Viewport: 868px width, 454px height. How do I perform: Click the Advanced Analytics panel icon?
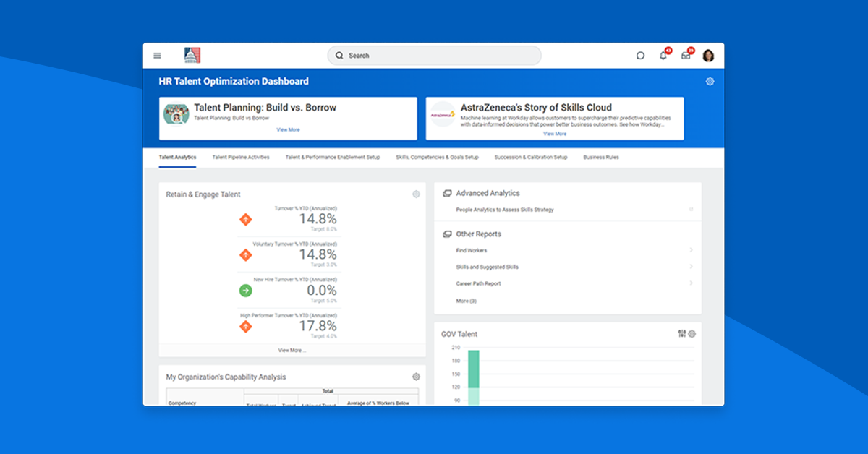(446, 193)
